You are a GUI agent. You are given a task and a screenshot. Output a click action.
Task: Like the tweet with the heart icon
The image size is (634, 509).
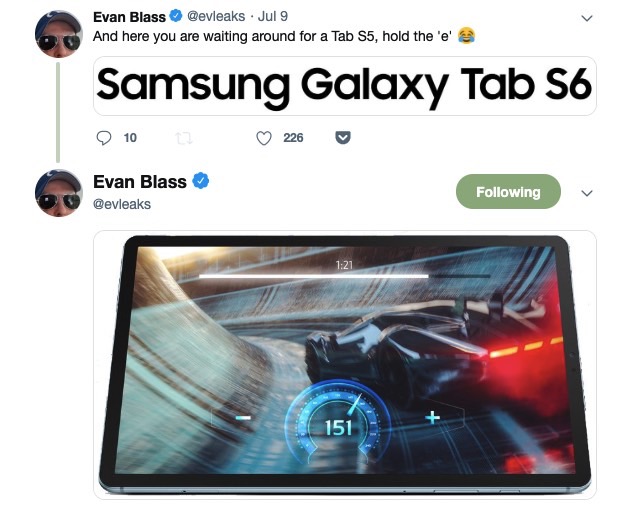(264, 138)
